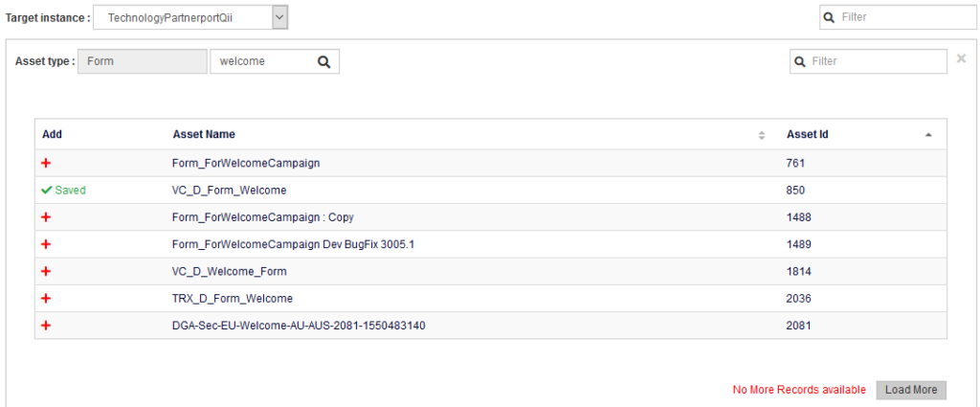980x407 pixels.
Task: Click the search magnifier icon next to welcome
Action: [324, 61]
